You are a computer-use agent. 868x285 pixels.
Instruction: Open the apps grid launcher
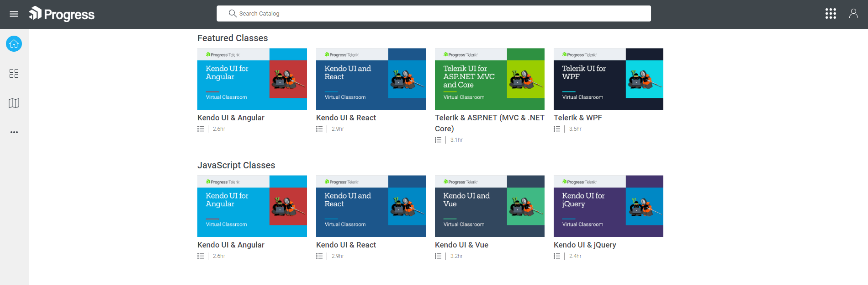pos(831,14)
